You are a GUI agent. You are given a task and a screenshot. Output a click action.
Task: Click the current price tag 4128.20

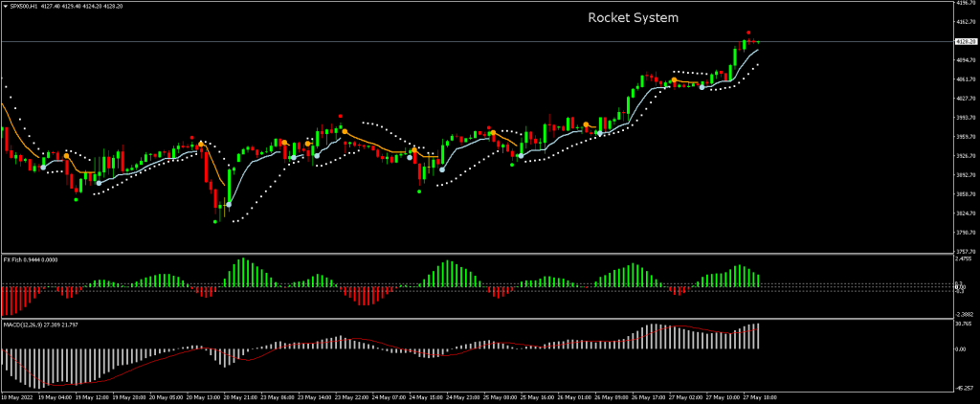coord(965,42)
